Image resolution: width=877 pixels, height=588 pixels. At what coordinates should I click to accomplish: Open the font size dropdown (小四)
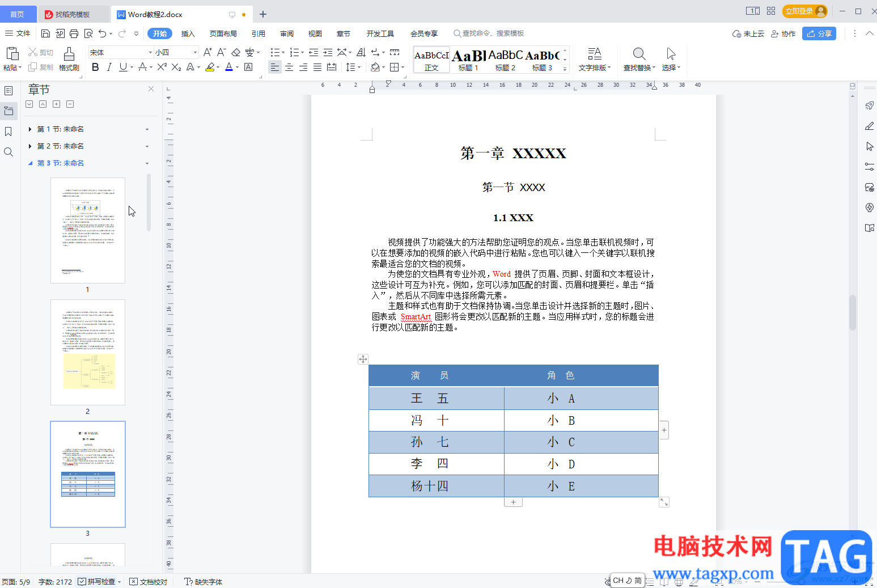tap(195, 52)
